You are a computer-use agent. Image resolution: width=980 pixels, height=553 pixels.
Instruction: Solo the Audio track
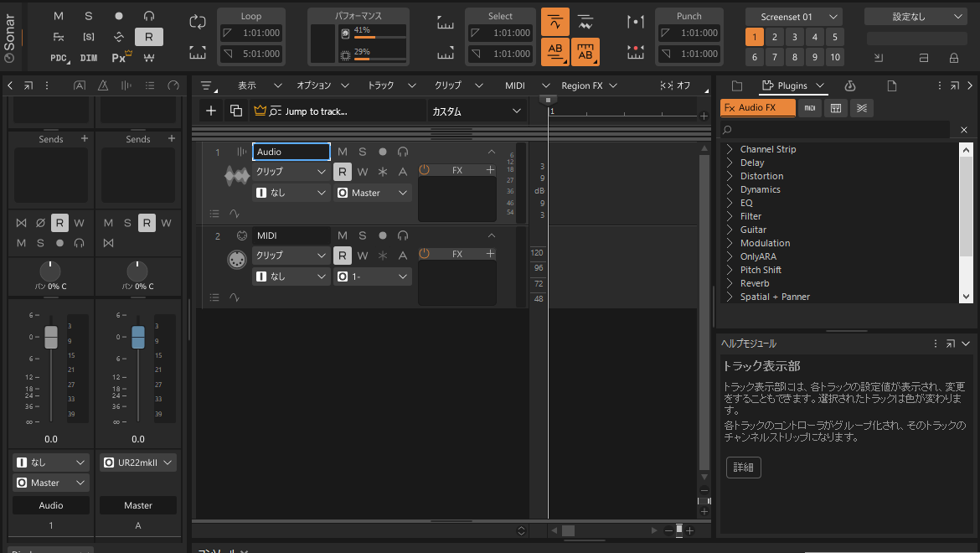363,152
